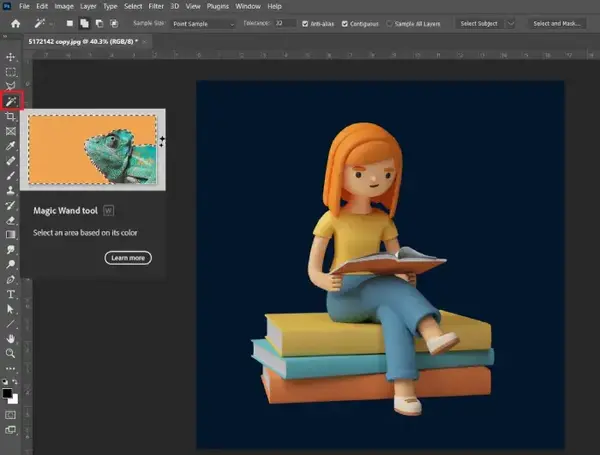This screenshot has height=455, width=600.
Task: Select the Pen tool
Action: tap(10, 279)
